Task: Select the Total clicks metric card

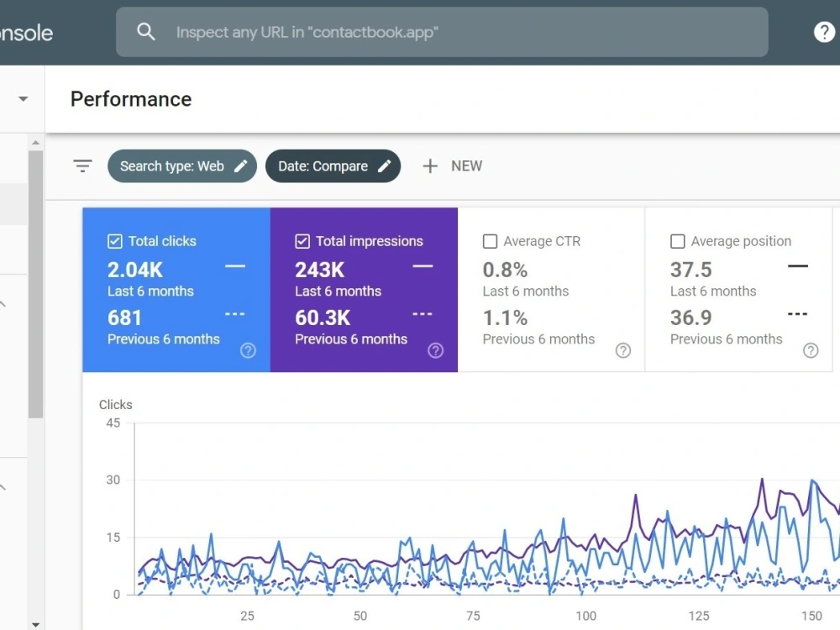Action: (176, 290)
